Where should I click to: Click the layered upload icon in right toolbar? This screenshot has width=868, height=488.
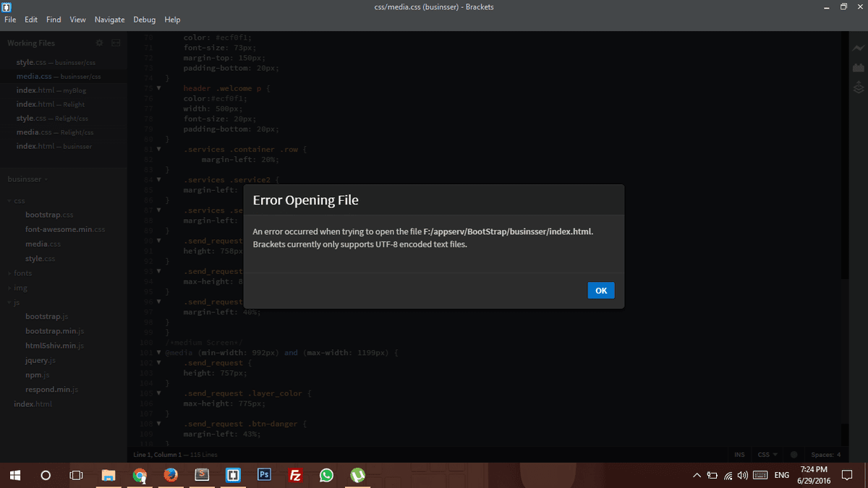click(x=859, y=88)
